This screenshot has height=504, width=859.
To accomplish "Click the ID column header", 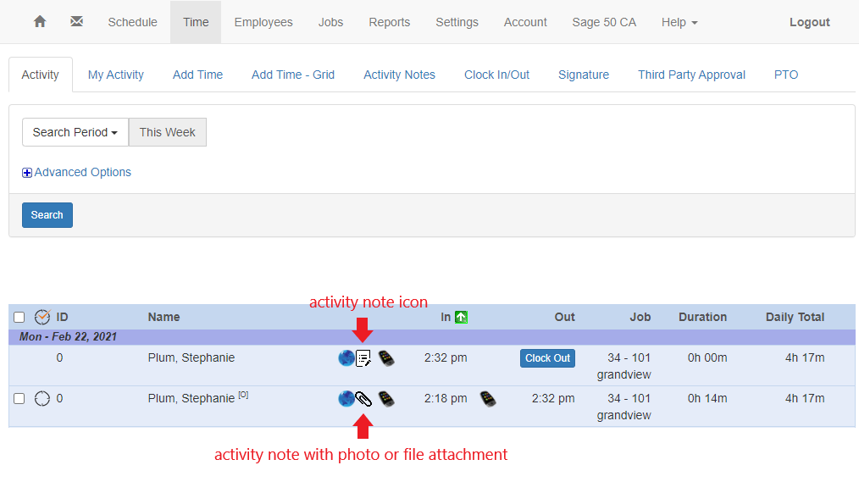I will click(62, 317).
